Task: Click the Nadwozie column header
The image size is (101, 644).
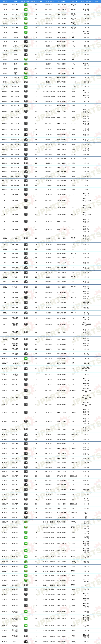Action: tap(73, 1)
